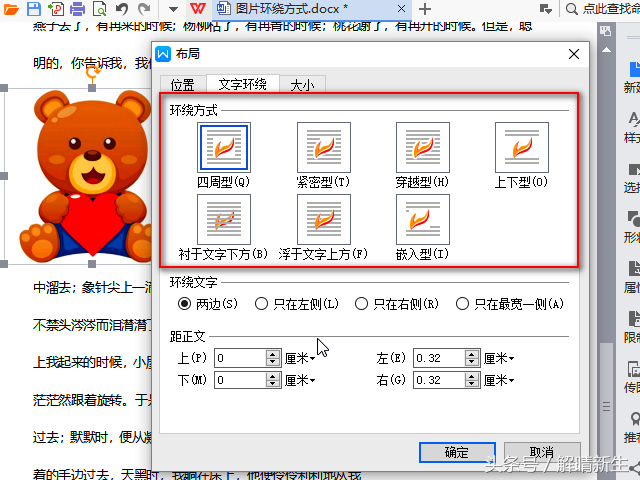Open the WPS home logo tab
This screenshot has height=480, width=640.
click(x=198, y=8)
